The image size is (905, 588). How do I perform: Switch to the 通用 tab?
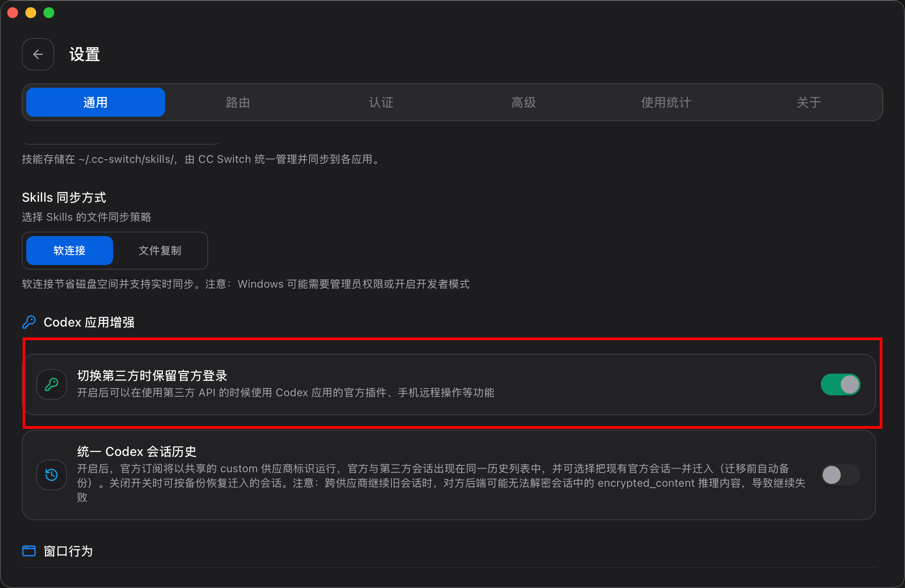pos(95,102)
